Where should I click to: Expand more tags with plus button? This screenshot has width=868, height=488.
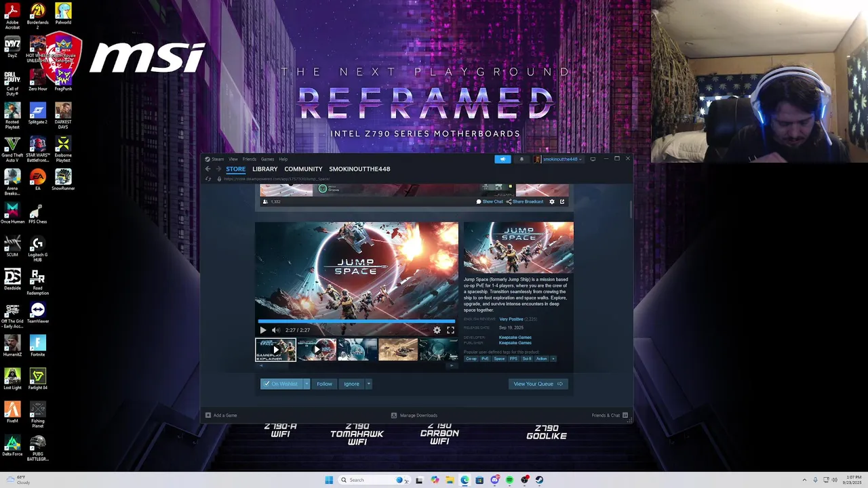[x=553, y=359]
